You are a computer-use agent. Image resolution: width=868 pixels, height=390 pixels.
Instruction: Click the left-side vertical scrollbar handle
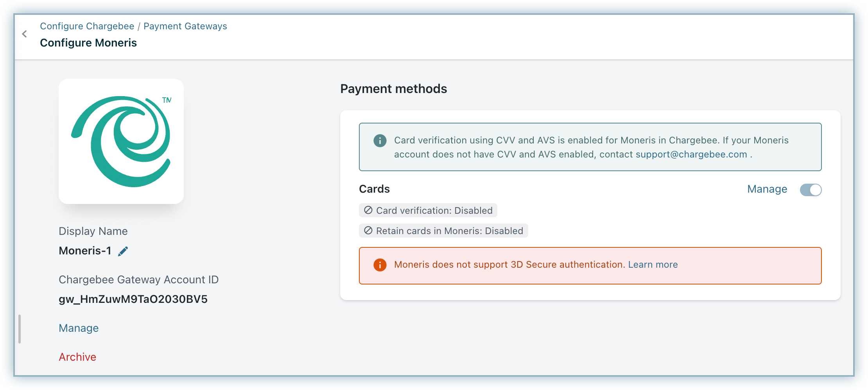point(20,329)
